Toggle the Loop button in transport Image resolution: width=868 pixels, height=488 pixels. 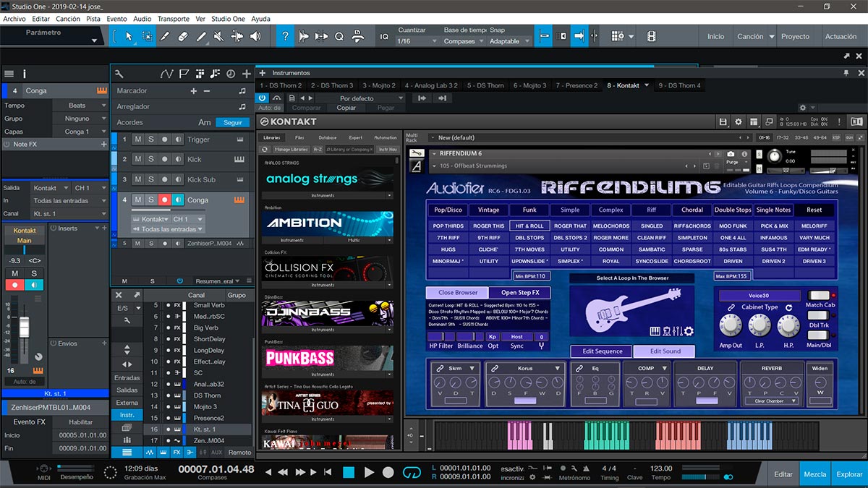click(411, 472)
